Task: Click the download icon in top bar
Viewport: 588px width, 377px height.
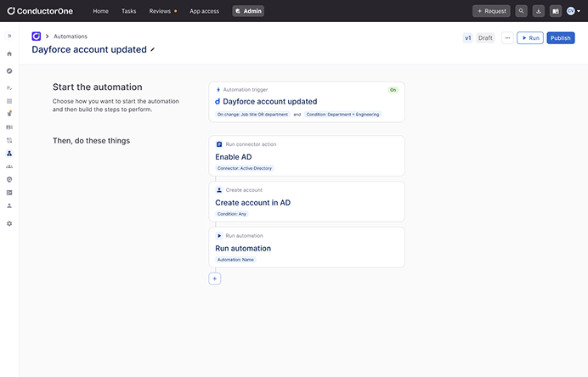Action: [x=539, y=11]
